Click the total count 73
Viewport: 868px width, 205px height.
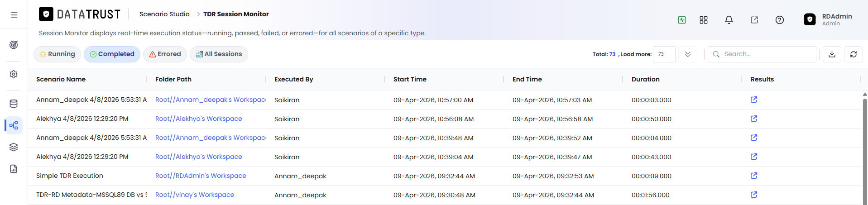click(612, 54)
